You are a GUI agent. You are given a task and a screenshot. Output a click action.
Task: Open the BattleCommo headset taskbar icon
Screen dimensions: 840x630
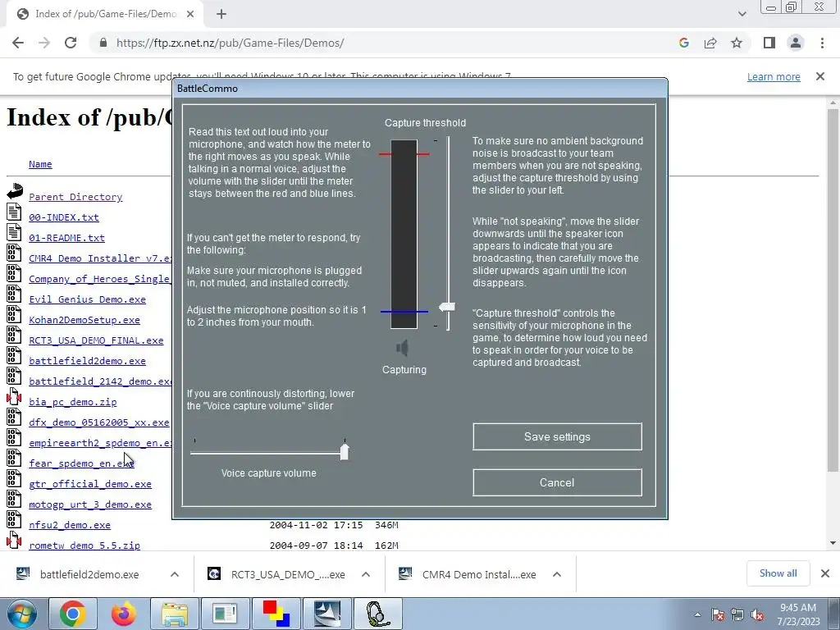coord(377,614)
